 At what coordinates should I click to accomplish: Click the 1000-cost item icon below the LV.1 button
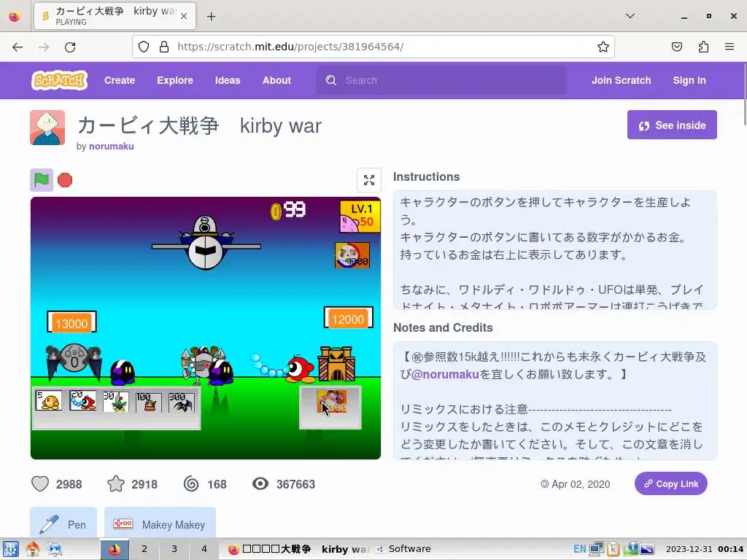pos(352,255)
